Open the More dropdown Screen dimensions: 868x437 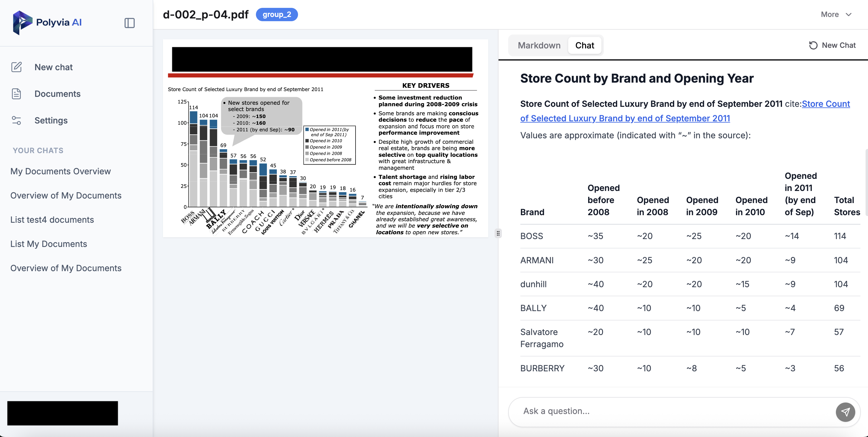(836, 14)
